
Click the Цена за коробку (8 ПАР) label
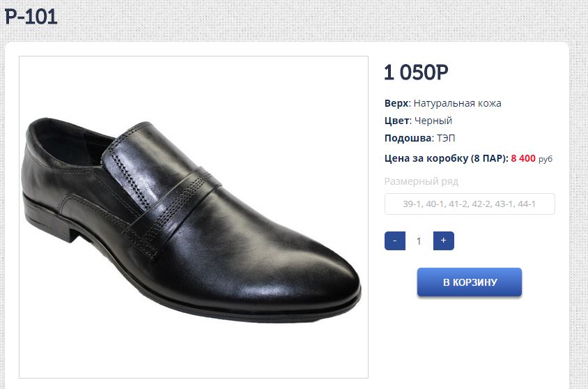point(445,158)
